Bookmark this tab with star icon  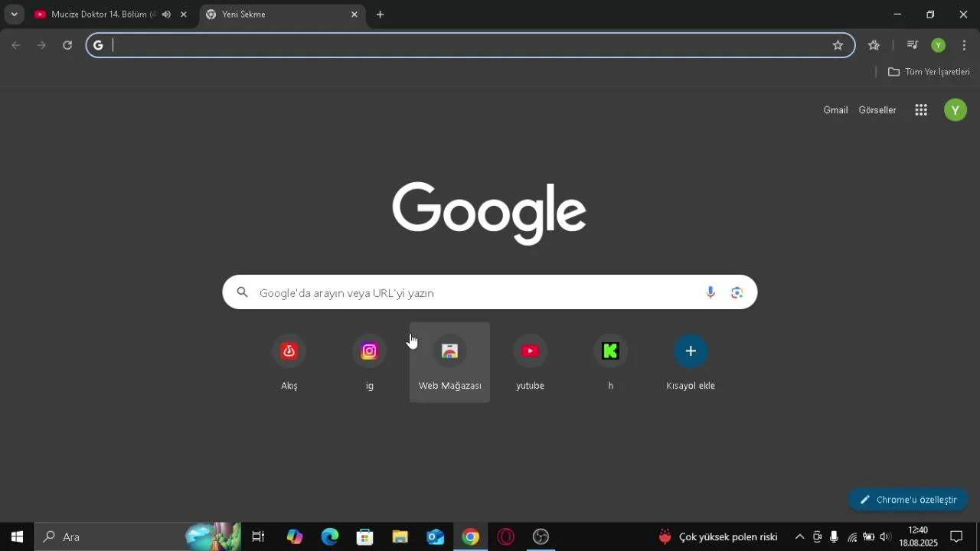838,45
